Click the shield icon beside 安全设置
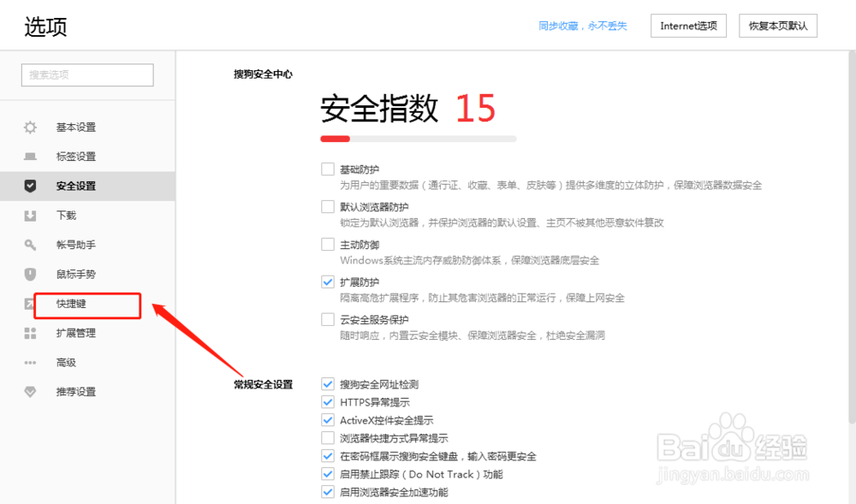This screenshot has height=504, width=856. click(x=30, y=186)
